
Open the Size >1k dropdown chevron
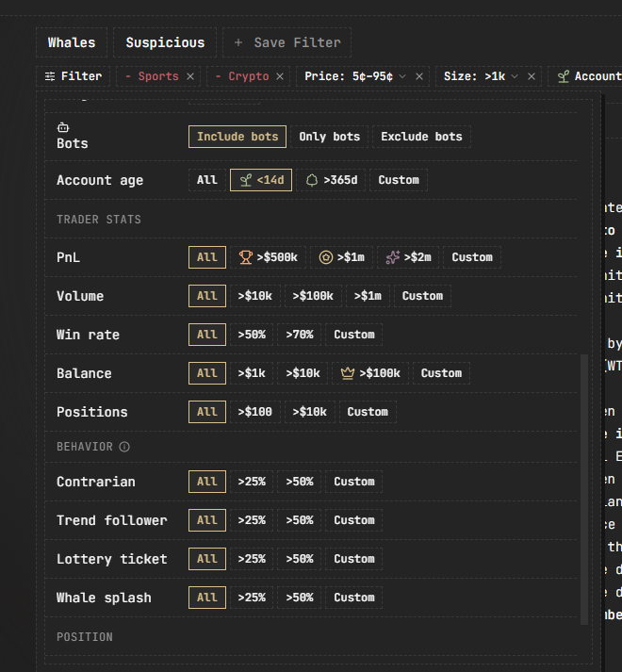[x=515, y=76]
